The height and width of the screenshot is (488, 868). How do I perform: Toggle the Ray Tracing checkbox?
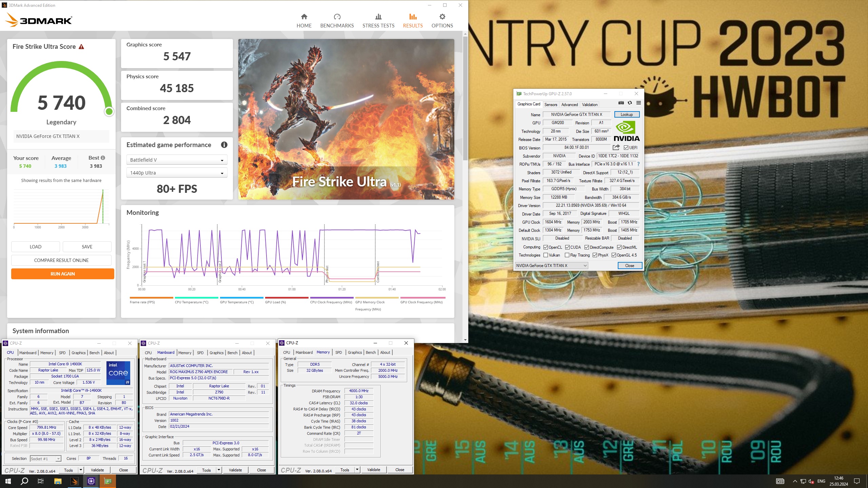[567, 255]
